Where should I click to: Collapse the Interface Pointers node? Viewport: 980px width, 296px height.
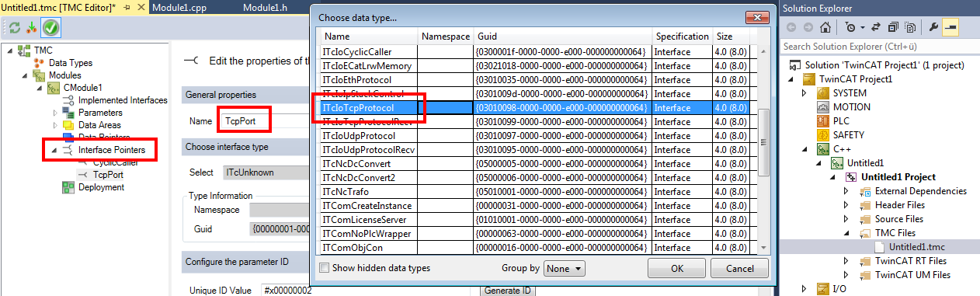(x=54, y=150)
